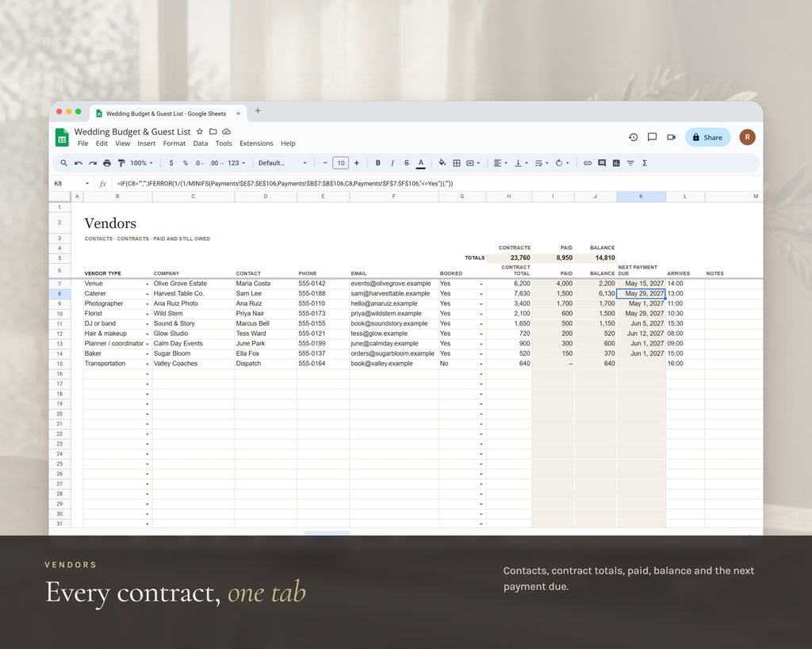Open the 123 number format dropdown
This screenshot has height=649, width=812.
[236, 163]
